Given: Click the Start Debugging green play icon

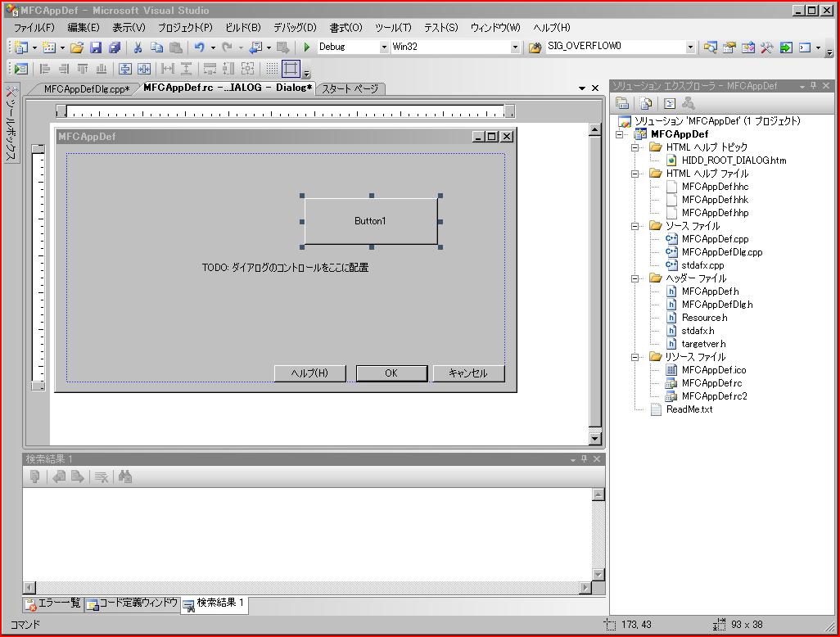Looking at the screenshot, I should (307, 47).
